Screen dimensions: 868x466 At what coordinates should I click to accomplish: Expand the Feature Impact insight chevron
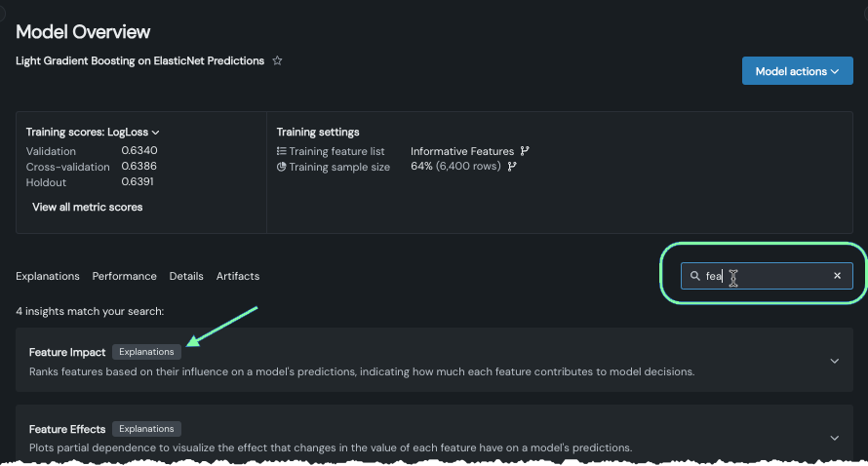pos(834,361)
